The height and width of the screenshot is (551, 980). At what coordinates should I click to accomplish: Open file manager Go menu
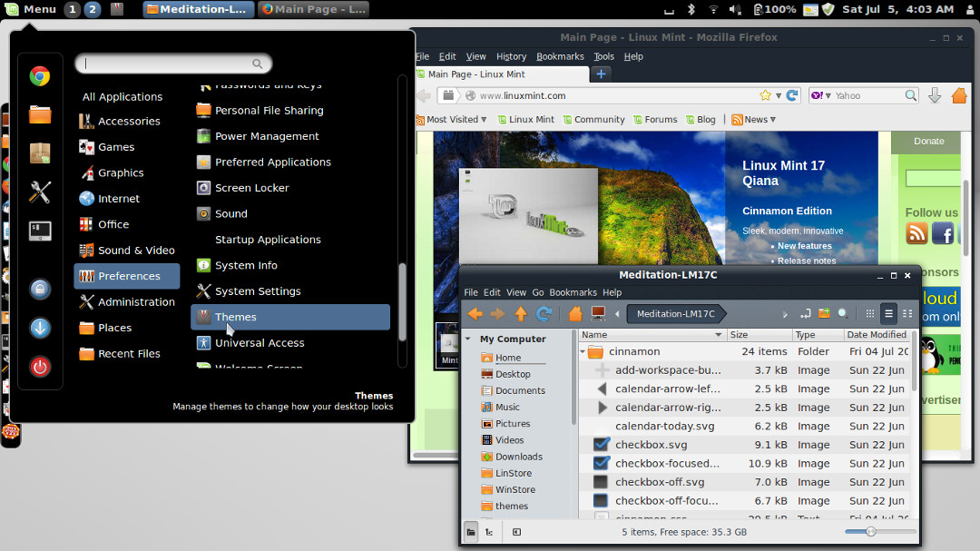(537, 292)
